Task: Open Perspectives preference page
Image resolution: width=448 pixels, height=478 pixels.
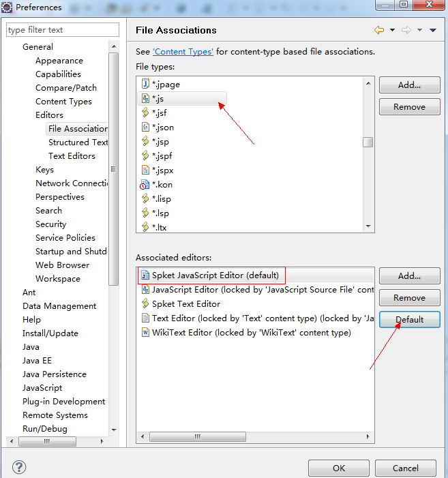Action: pos(60,197)
